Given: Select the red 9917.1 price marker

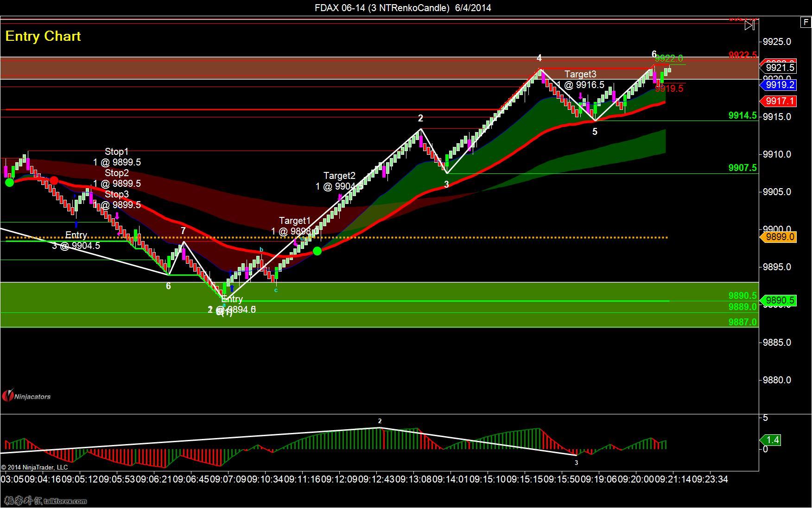Looking at the screenshot, I should click(x=778, y=101).
